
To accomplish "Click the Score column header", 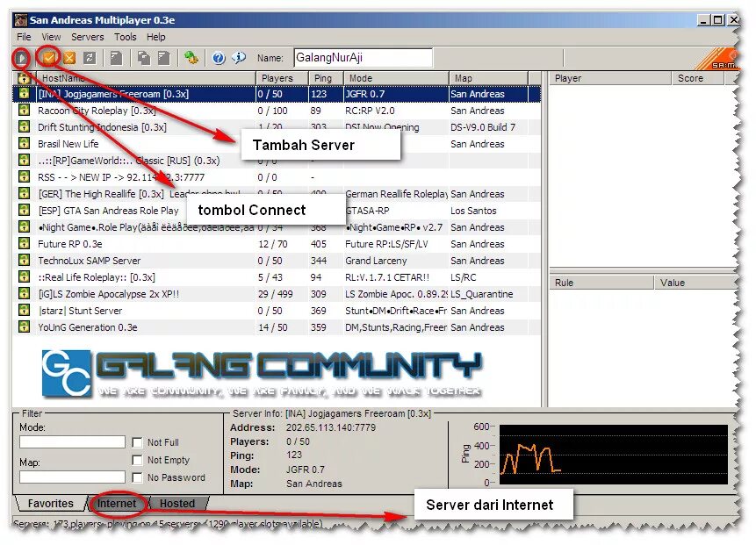I will (x=698, y=78).
